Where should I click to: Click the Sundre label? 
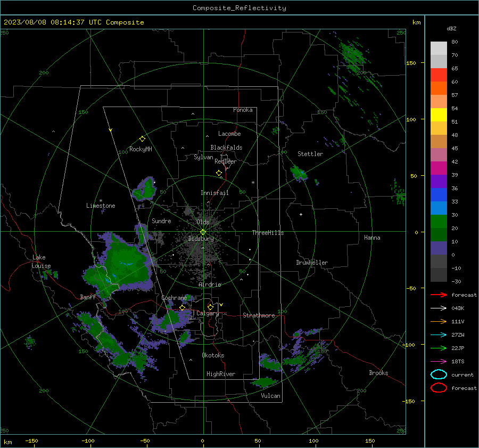click(161, 221)
